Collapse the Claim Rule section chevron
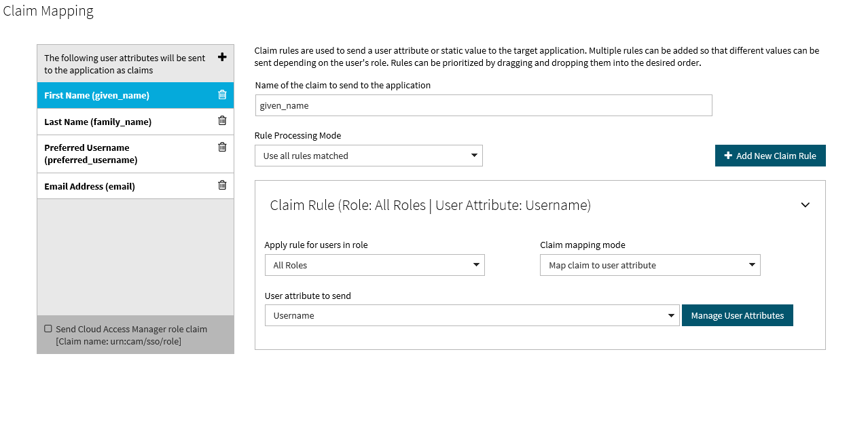The height and width of the screenshot is (424, 868). click(x=806, y=205)
